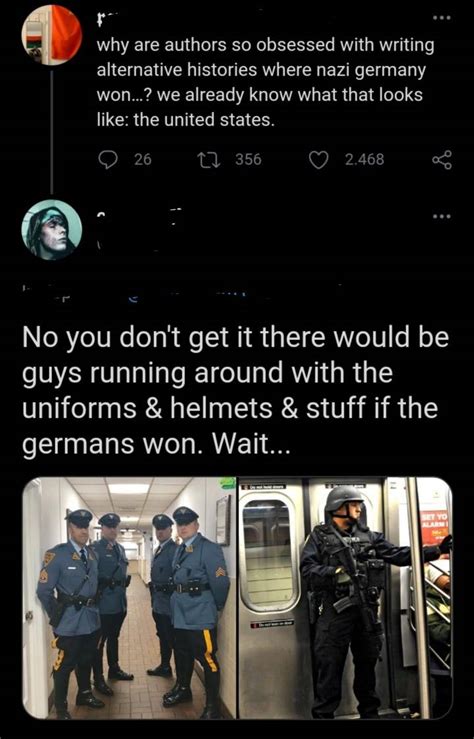Screen dimensions: 474x739
Task: Open the three-dot menu on the reply tweet
Action: point(442,216)
